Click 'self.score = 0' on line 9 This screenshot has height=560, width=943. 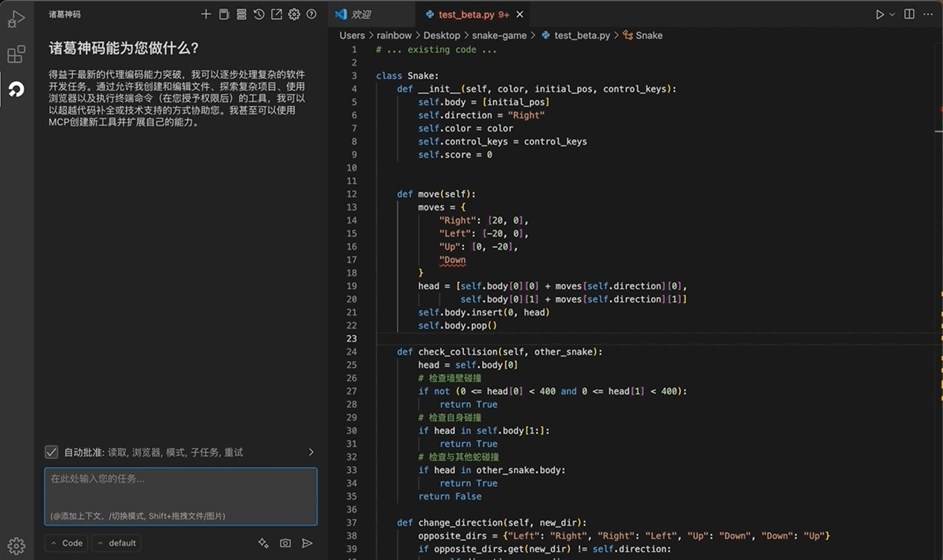pyautogui.click(x=455, y=154)
